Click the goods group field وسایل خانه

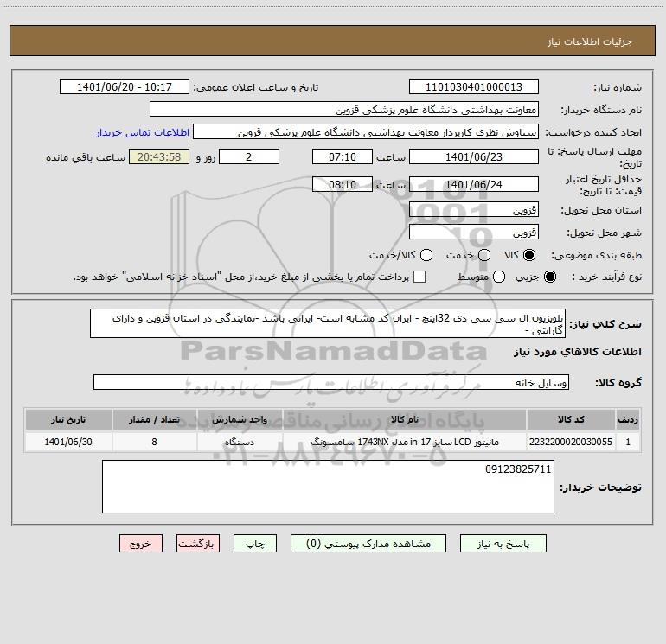(x=331, y=382)
